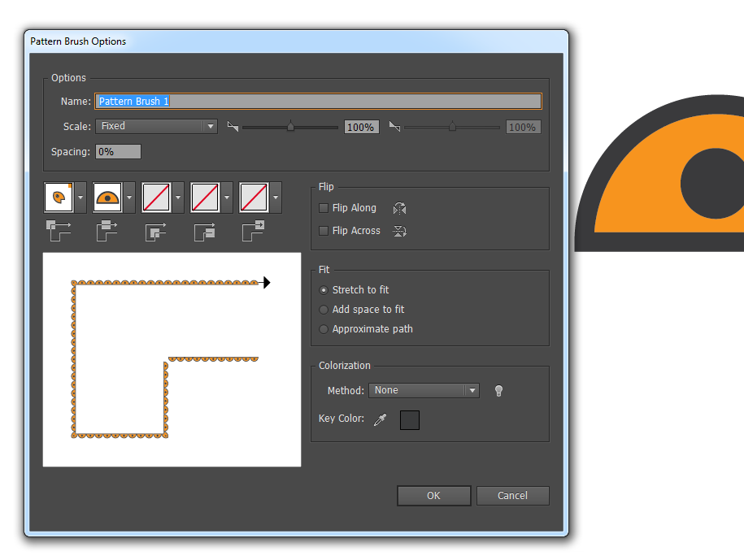Open the Colorization Method dropdown
This screenshot has width=744, height=560.
pos(424,390)
